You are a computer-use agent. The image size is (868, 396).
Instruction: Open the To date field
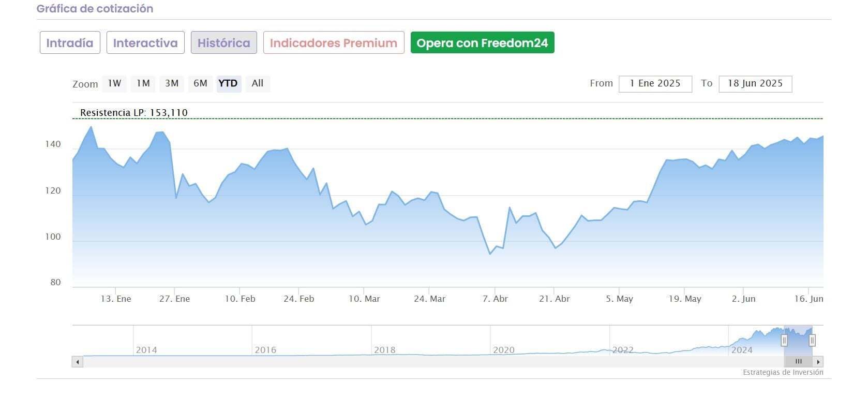click(755, 84)
